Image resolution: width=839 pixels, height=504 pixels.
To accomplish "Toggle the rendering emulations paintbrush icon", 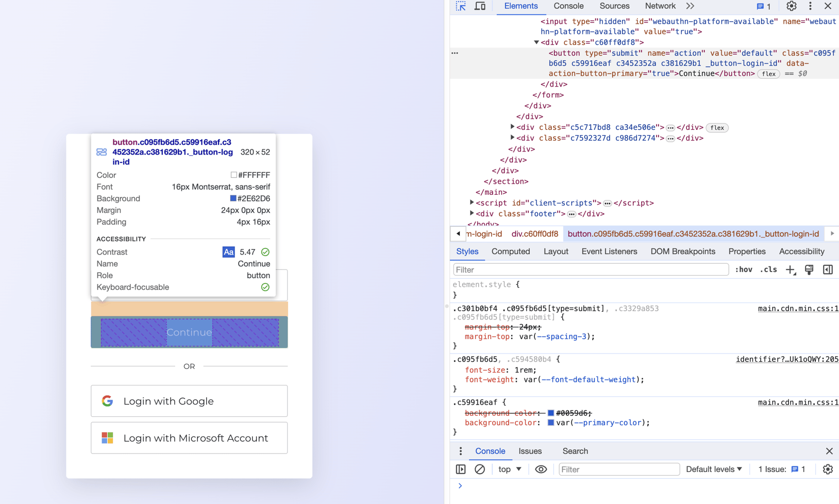I will click(x=809, y=270).
